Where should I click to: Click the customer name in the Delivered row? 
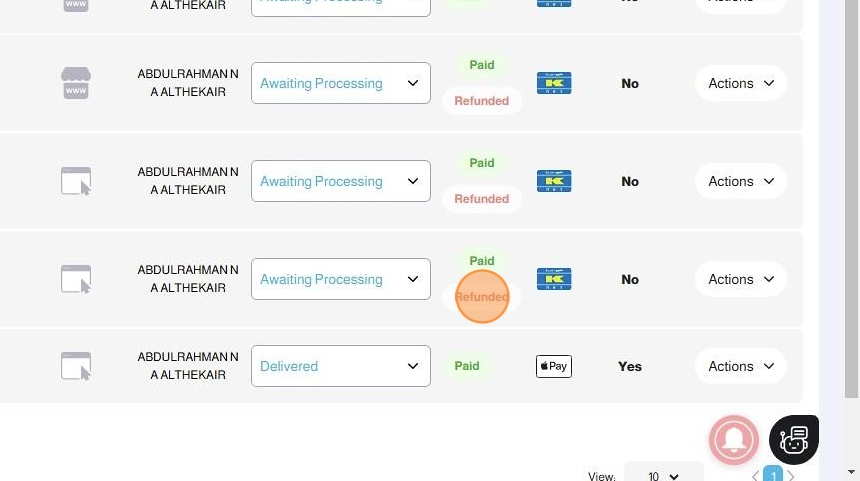[x=188, y=366]
